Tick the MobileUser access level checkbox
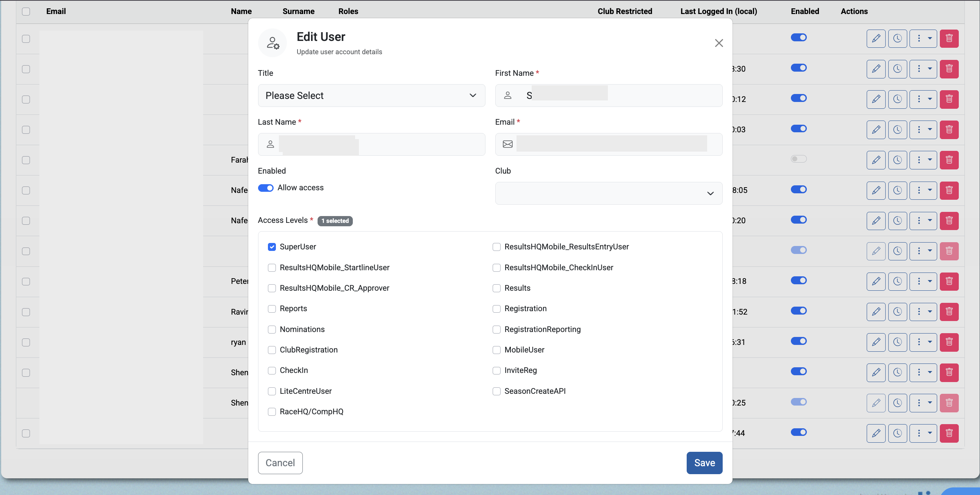This screenshot has height=495, width=980. pos(496,350)
